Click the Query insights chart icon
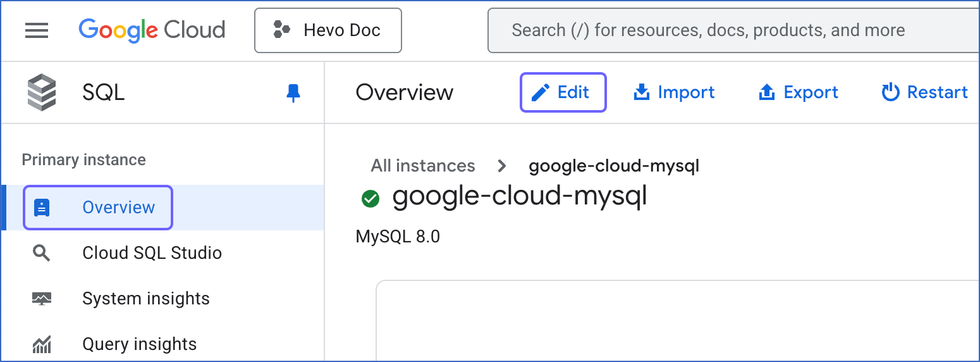This screenshot has width=980, height=362. point(42,345)
